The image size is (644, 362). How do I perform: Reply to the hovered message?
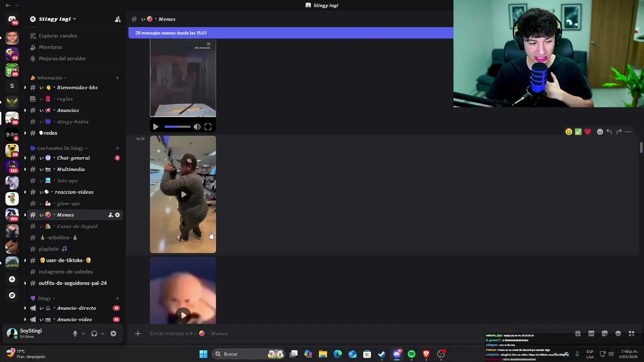point(609,132)
